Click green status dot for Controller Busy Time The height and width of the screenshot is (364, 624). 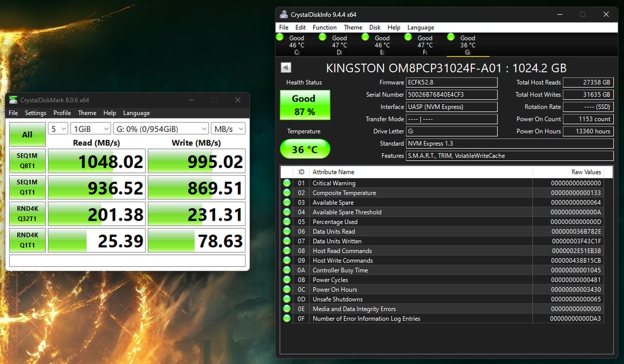click(287, 270)
